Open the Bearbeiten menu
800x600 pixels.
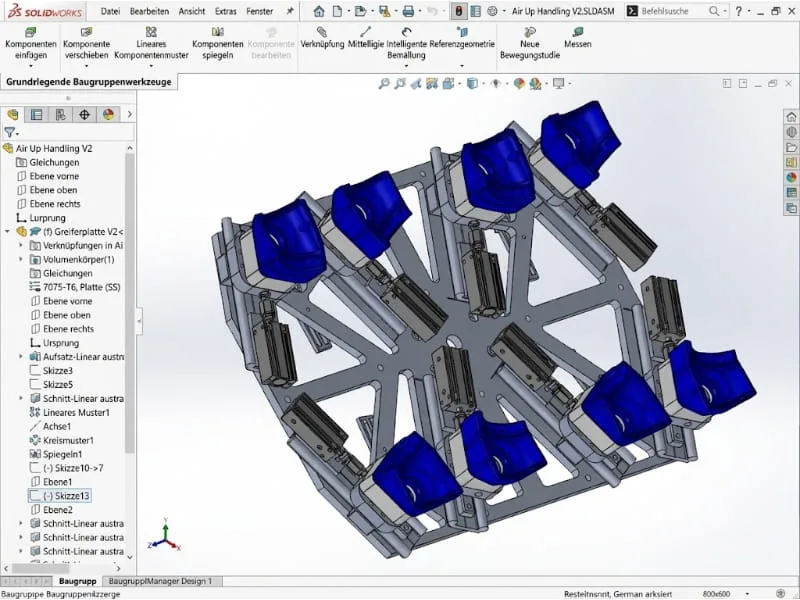149,11
